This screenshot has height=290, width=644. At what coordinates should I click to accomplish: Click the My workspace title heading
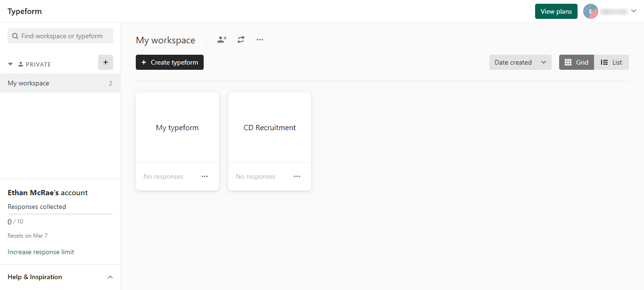[165, 40]
